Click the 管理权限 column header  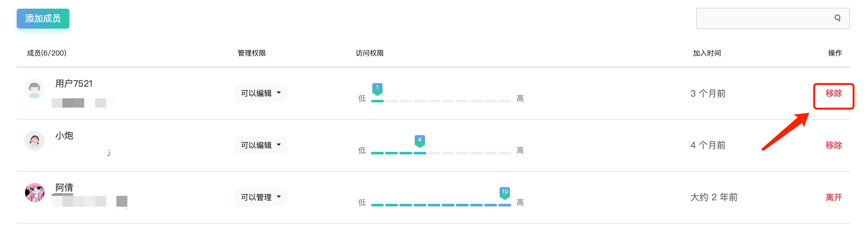click(251, 53)
